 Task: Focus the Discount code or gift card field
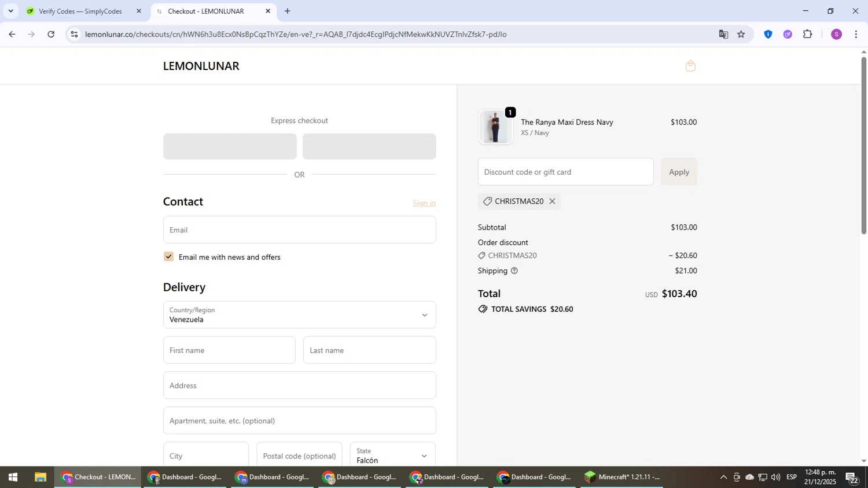coord(565,172)
